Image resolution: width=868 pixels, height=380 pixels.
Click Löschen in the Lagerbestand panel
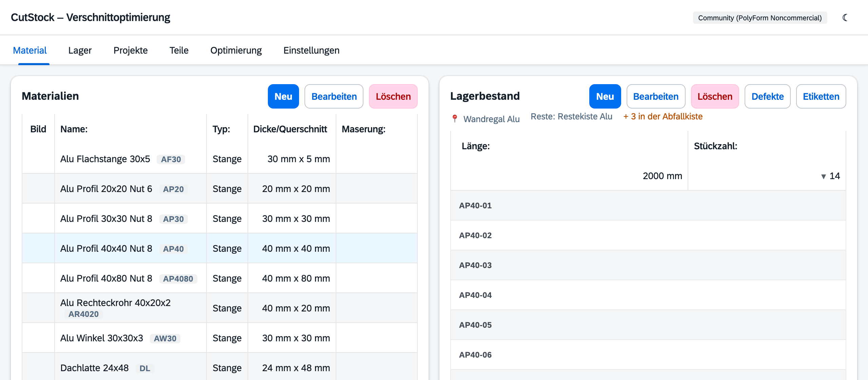click(715, 96)
